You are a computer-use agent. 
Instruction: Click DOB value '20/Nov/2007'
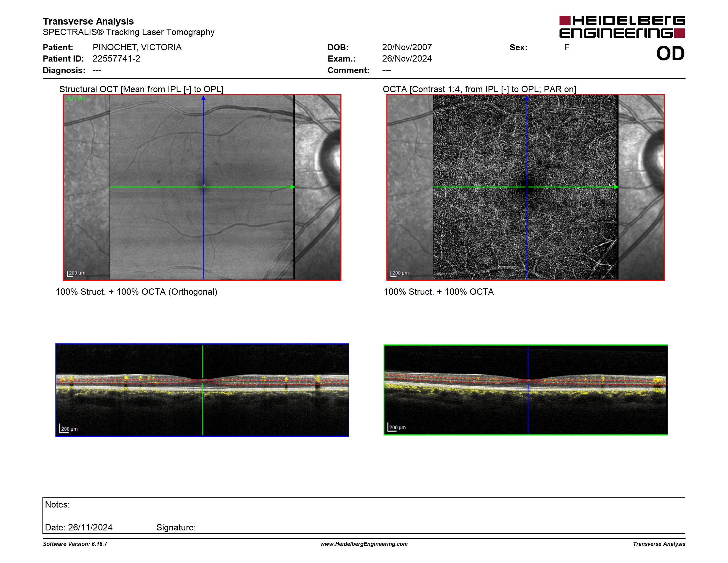click(407, 47)
